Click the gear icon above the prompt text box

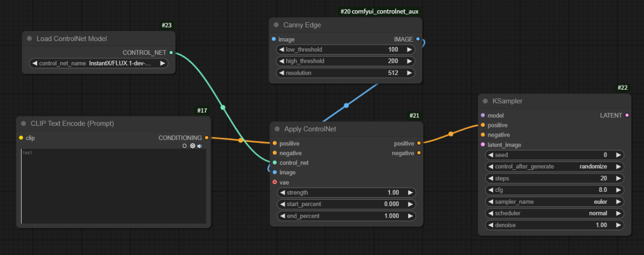192,146
